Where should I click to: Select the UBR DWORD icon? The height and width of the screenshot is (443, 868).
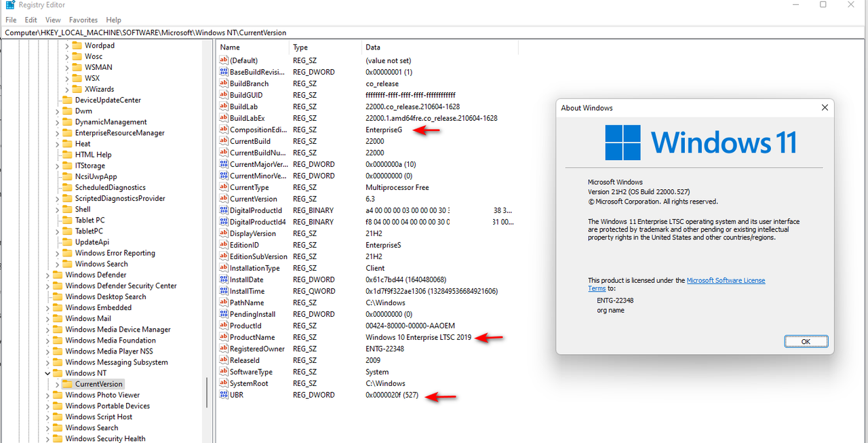coord(224,395)
